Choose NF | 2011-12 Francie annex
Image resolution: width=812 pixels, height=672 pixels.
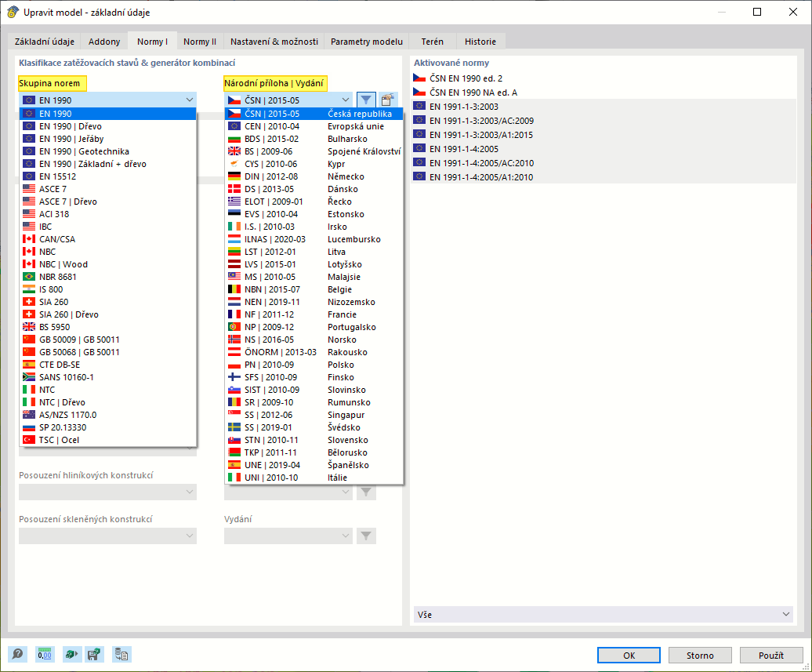point(314,314)
